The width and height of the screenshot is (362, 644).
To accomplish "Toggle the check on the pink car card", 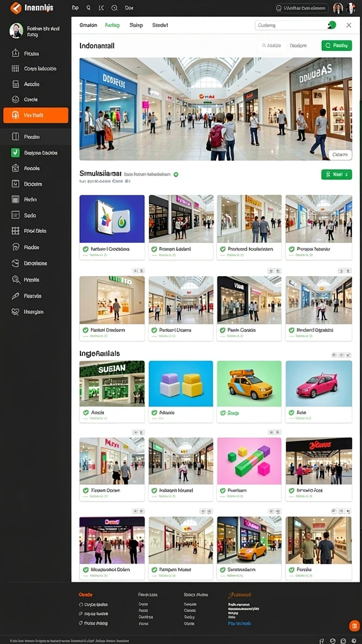I will tap(291, 413).
